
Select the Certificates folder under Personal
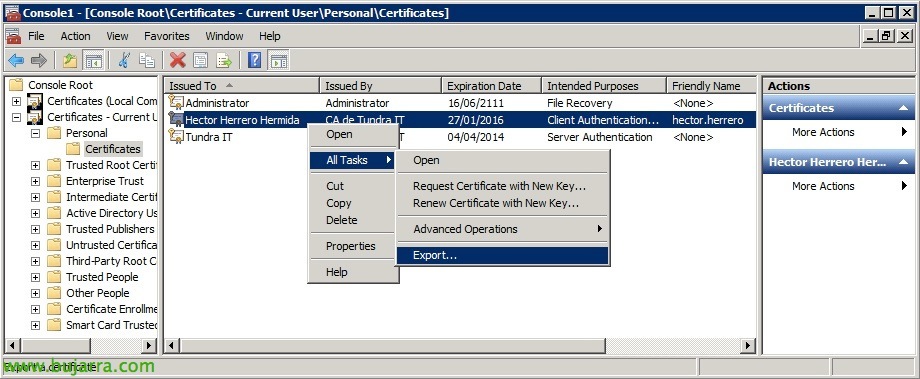113,149
